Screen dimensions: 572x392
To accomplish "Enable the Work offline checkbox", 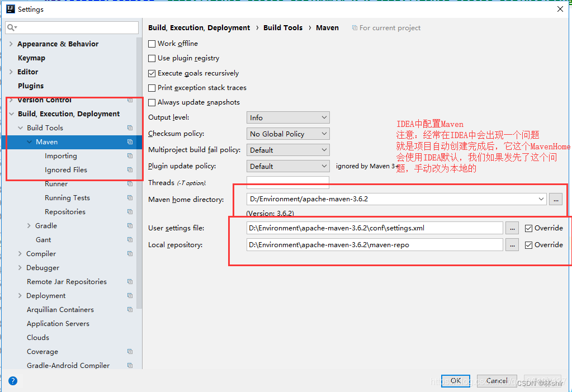I will pos(152,44).
